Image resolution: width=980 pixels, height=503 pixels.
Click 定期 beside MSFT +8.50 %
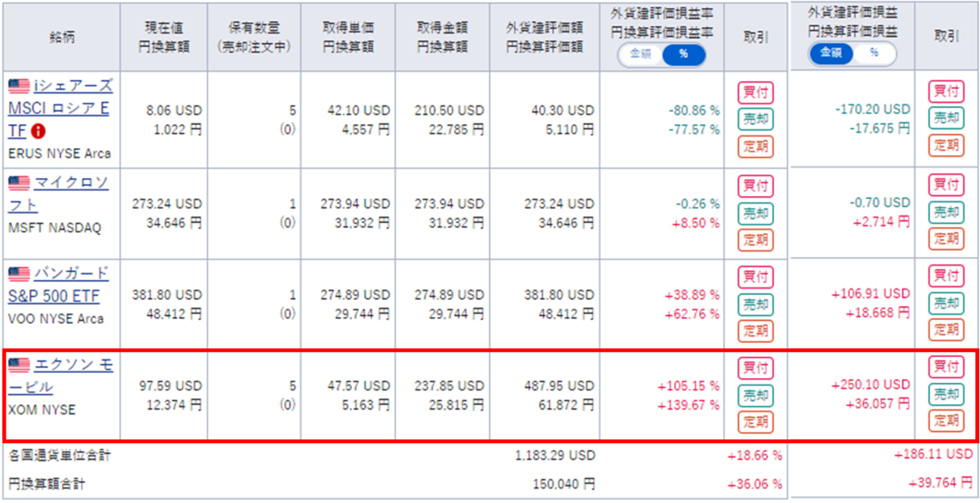[x=755, y=240]
